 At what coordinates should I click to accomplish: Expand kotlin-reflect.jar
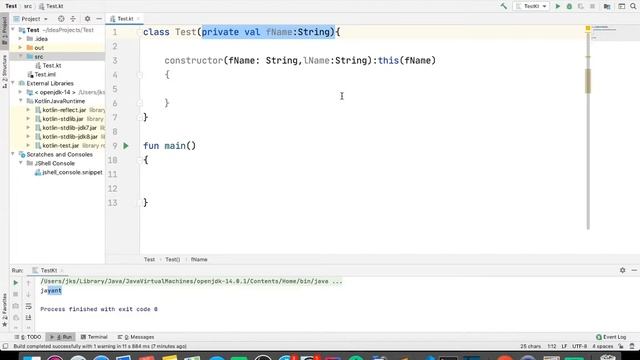(x=28, y=110)
